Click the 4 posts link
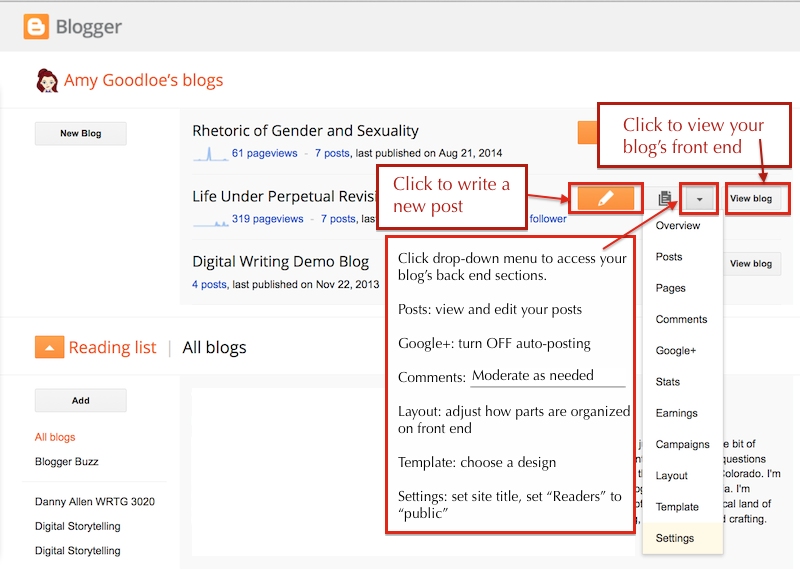 tap(209, 284)
